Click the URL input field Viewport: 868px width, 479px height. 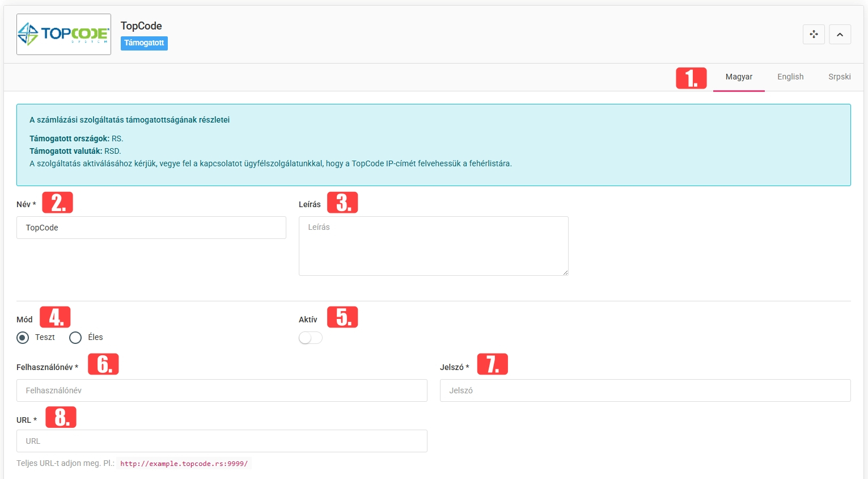pyautogui.click(x=222, y=441)
